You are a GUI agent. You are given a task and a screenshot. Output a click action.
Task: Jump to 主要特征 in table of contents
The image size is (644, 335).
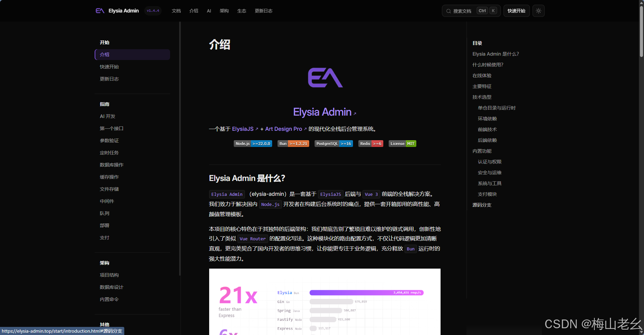tap(482, 86)
